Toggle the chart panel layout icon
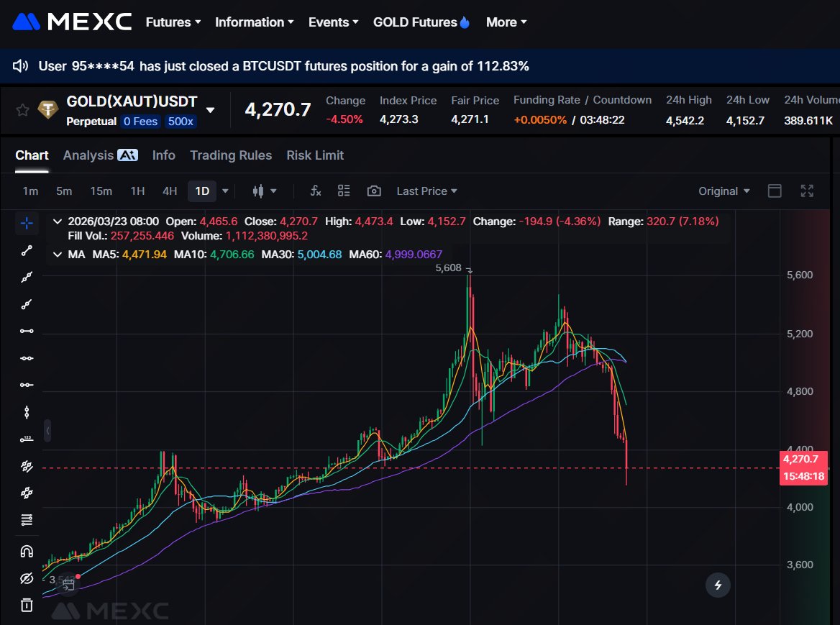This screenshot has width=840, height=625. [x=775, y=191]
